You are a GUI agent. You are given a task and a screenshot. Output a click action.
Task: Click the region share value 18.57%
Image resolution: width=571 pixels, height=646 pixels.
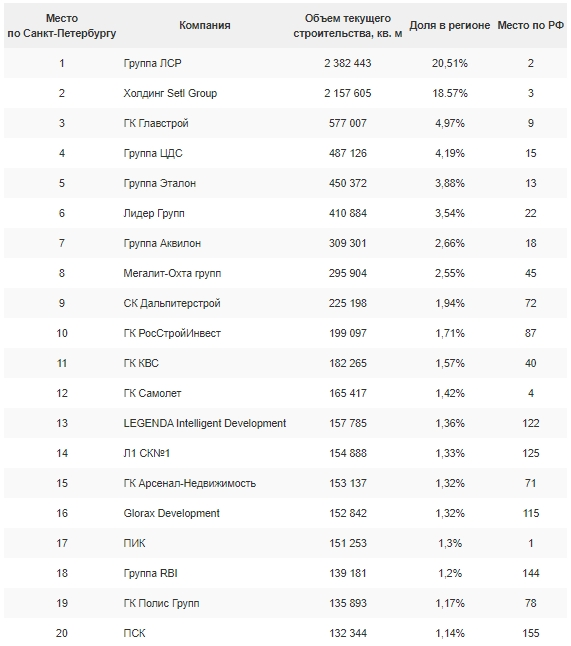pyautogui.click(x=450, y=94)
